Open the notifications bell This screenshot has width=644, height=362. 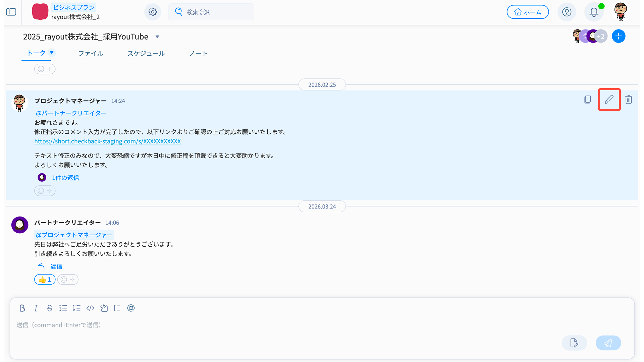tap(594, 12)
